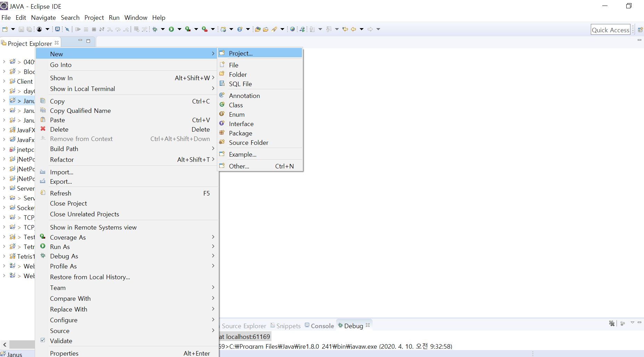Image resolution: width=644 pixels, height=357 pixels.
Task: Maximize the Project Explorer view
Action: pyautogui.click(x=88, y=41)
